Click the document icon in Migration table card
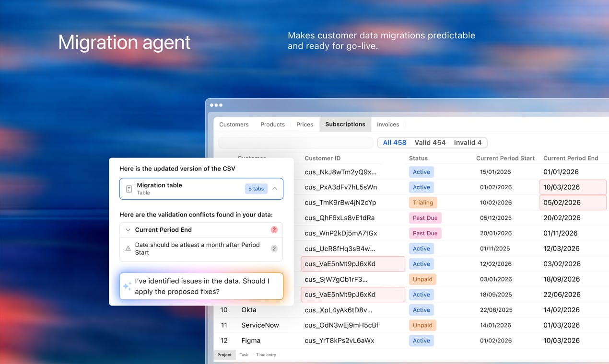609x364 pixels. [x=129, y=189]
